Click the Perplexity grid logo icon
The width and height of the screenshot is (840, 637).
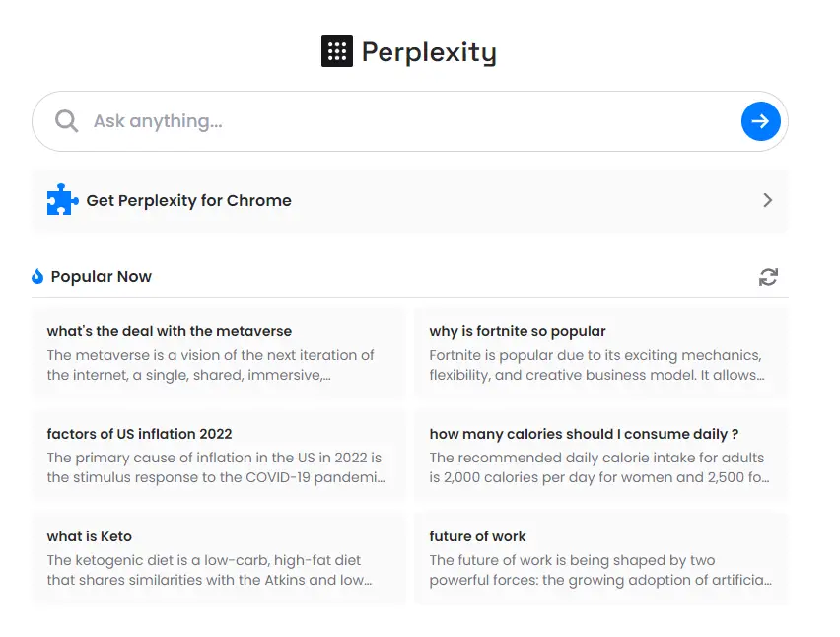click(x=336, y=51)
